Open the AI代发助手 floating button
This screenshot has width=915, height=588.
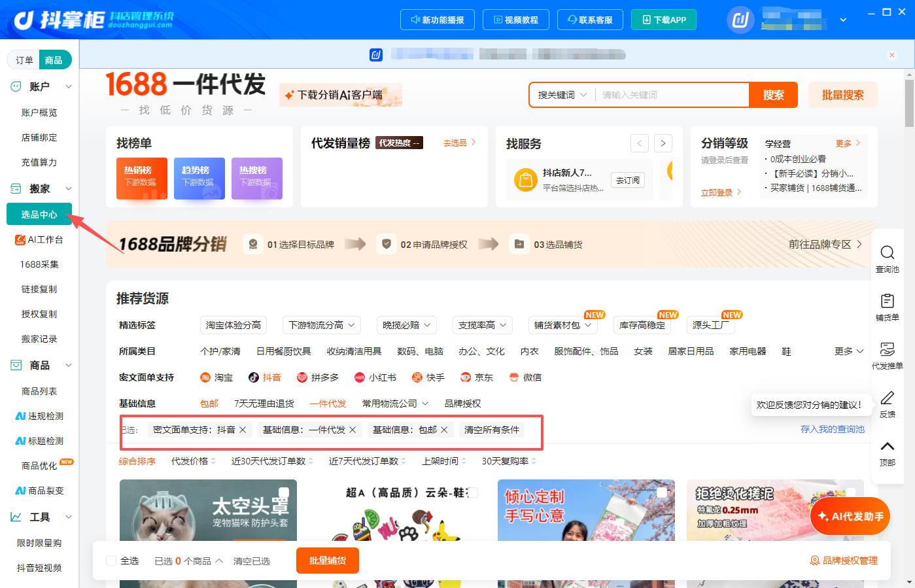pyautogui.click(x=850, y=517)
